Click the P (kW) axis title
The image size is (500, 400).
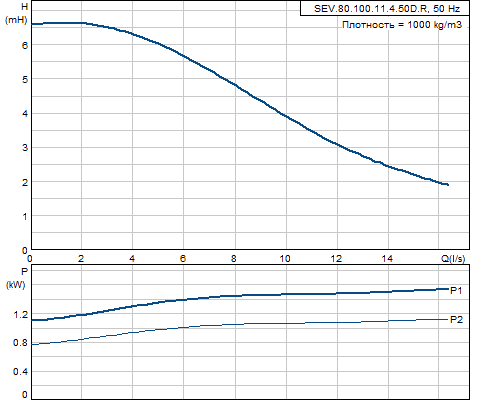[x=16, y=278]
